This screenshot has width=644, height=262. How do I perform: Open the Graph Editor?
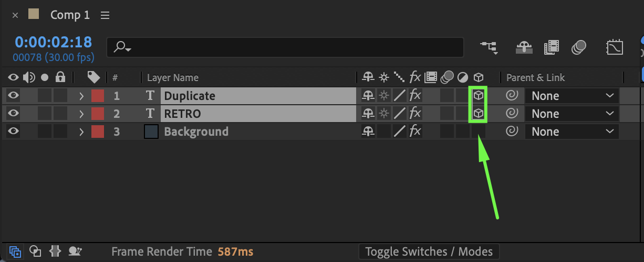coord(614,48)
